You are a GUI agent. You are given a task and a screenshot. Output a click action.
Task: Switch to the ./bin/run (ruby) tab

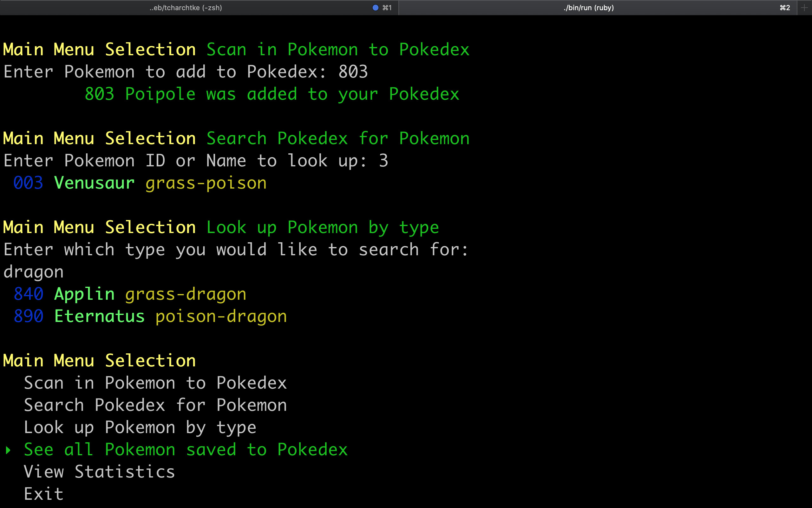pyautogui.click(x=598, y=7)
